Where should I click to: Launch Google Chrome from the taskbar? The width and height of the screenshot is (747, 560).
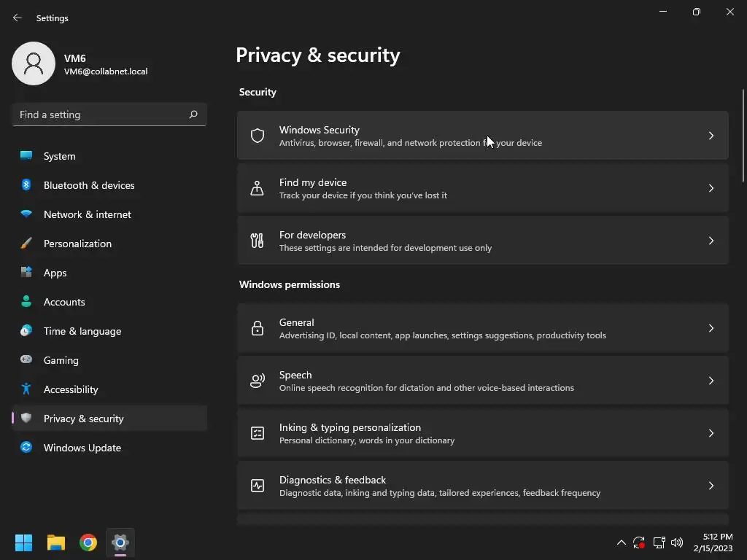[x=88, y=542]
